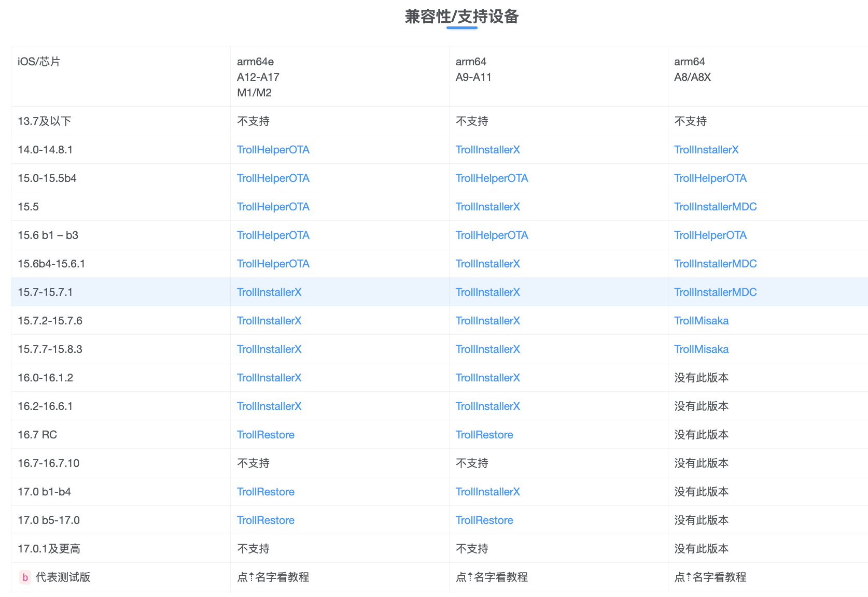Open TrollInstallerX for 15.7.7-15.8.3 A9-A11
868x597 pixels.
pyautogui.click(x=487, y=349)
